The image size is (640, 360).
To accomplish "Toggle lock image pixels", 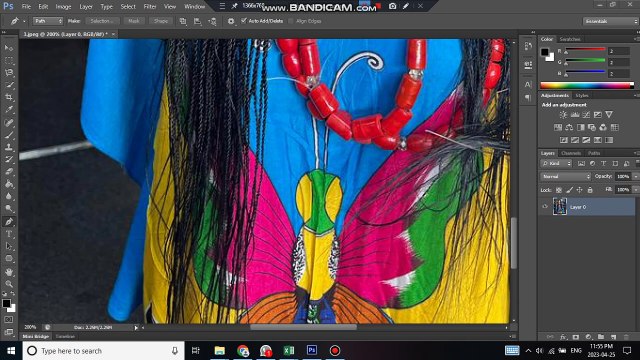I will [x=569, y=190].
